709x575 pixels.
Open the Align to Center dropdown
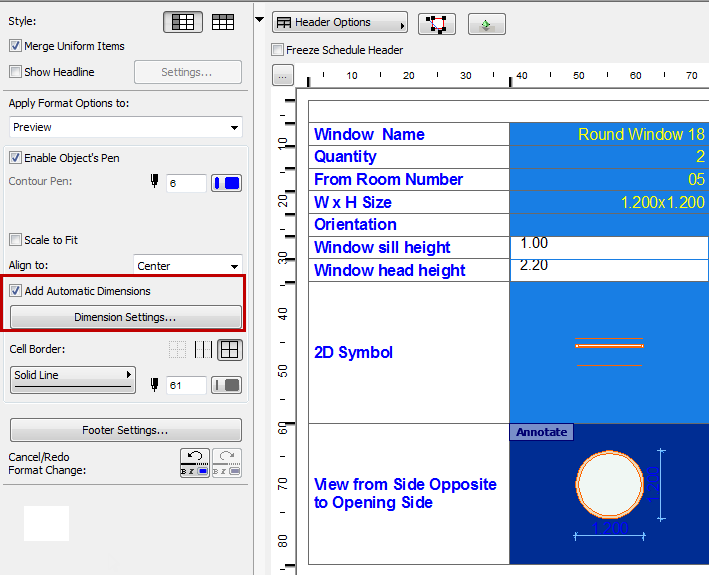point(188,265)
